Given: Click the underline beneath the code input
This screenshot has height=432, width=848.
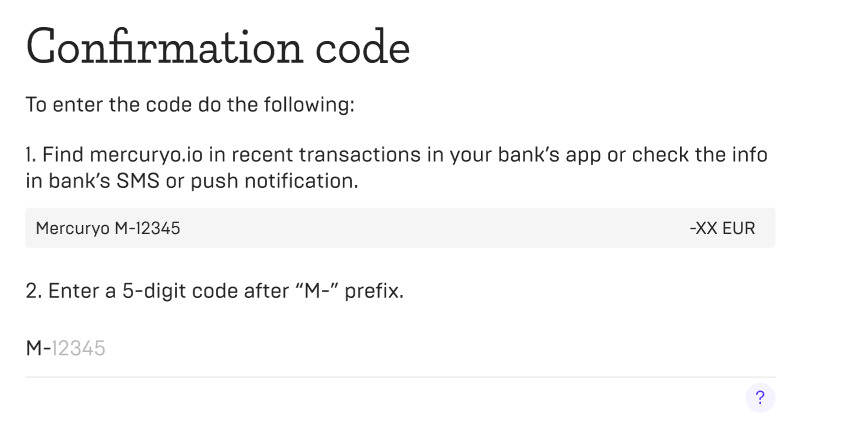Looking at the screenshot, I should pyautogui.click(x=400, y=377).
